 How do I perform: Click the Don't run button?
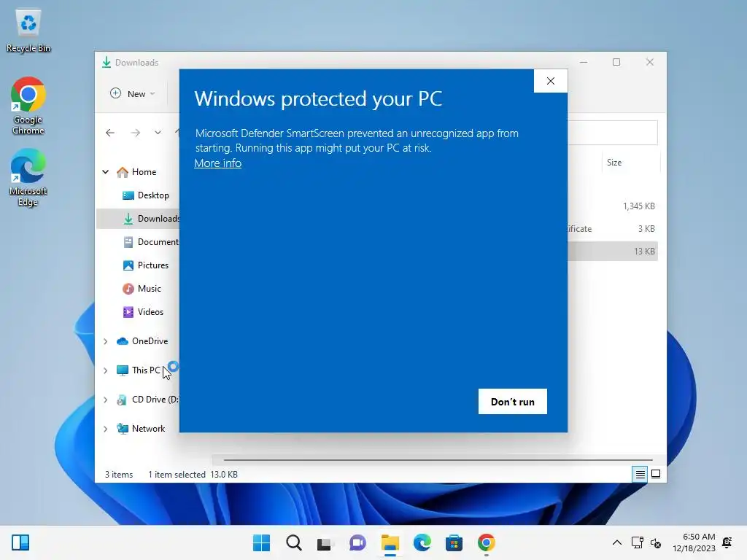tap(512, 402)
